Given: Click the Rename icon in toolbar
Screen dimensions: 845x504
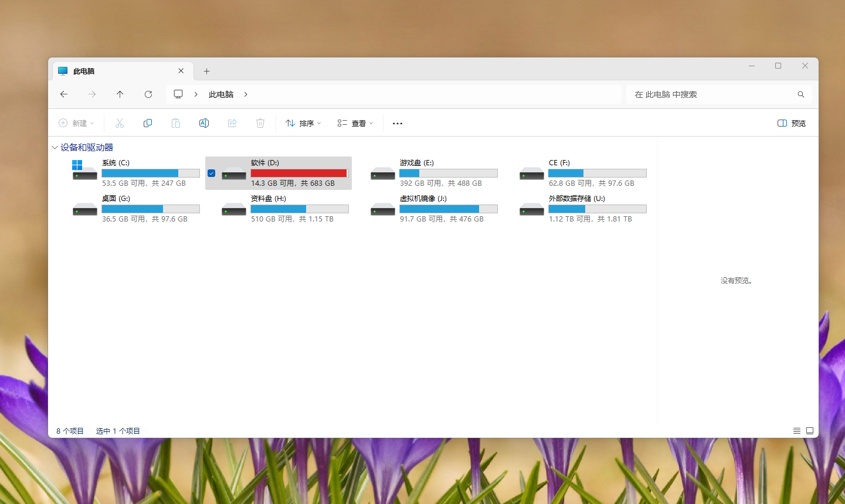Looking at the screenshot, I should (204, 123).
